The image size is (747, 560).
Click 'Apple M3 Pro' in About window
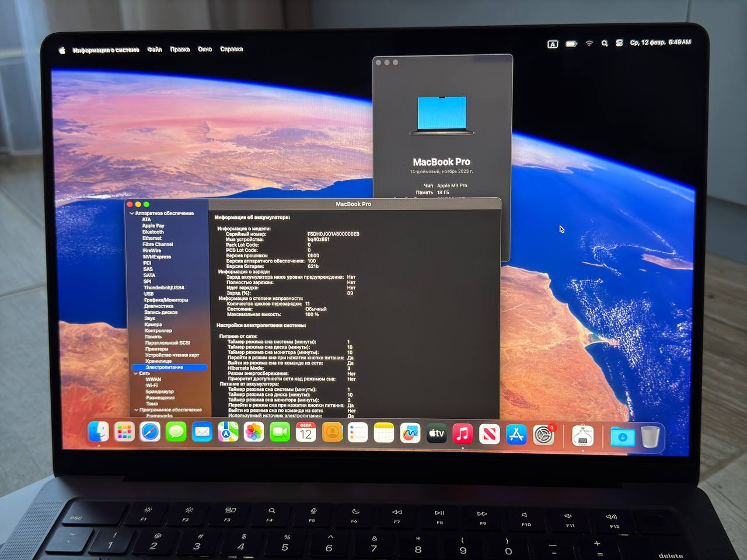[x=452, y=185]
